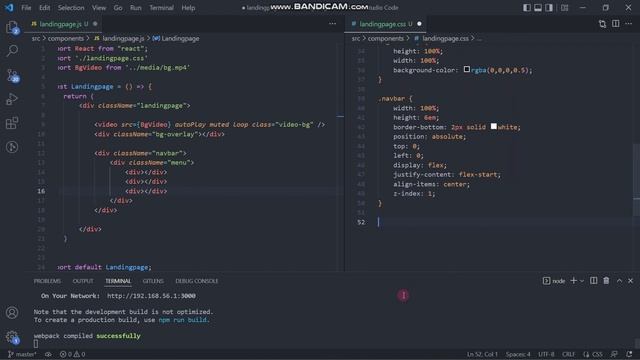
Task: Toggle secondary side bar layout icon
Action: (549, 7)
